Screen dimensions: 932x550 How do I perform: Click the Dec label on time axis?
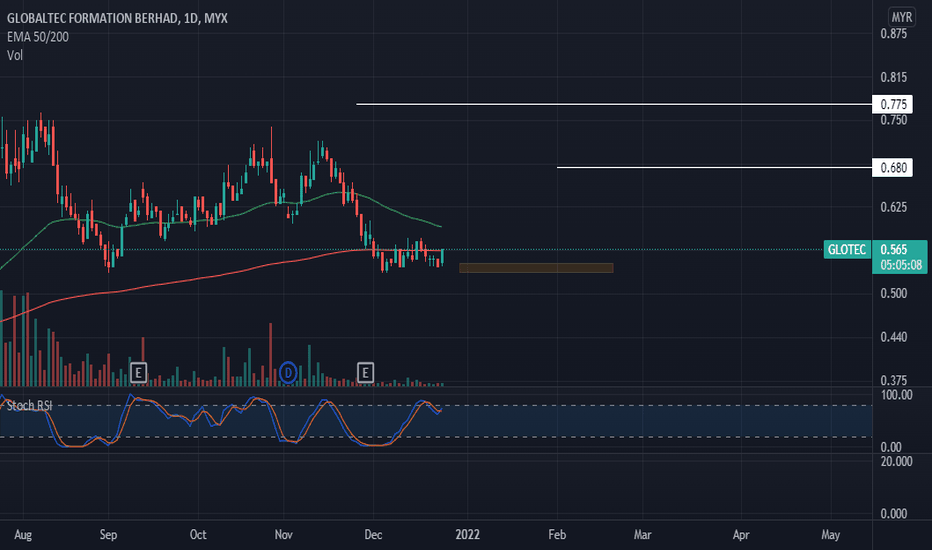pos(373,535)
